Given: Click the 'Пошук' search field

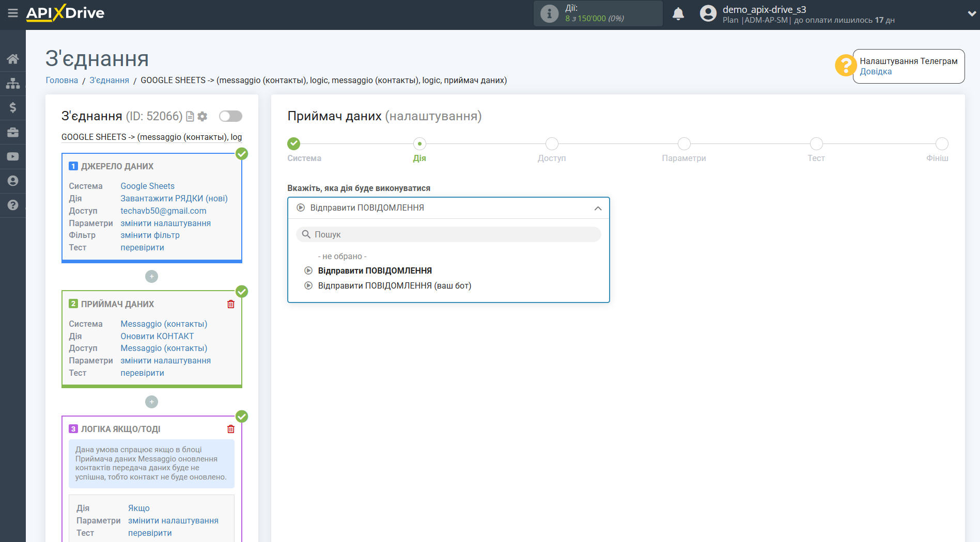Looking at the screenshot, I should (448, 234).
